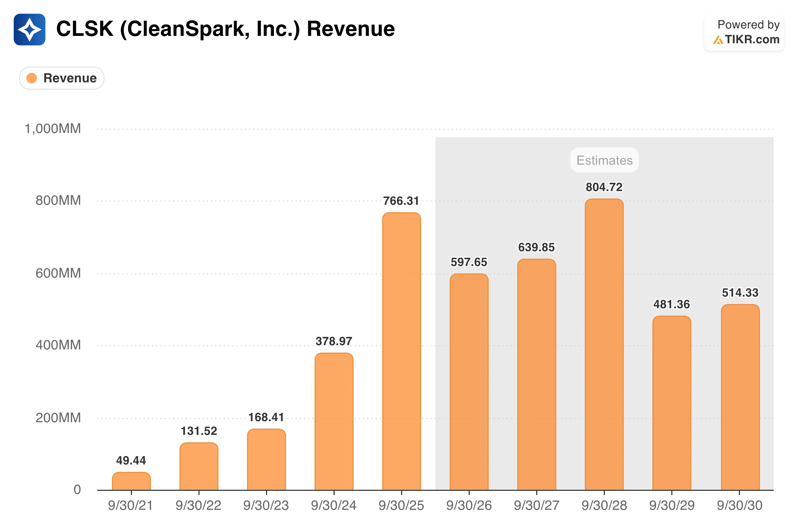Select the 9/30/23 revenue bar
The height and width of the screenshot is (532, 798).
coord(266,459)
